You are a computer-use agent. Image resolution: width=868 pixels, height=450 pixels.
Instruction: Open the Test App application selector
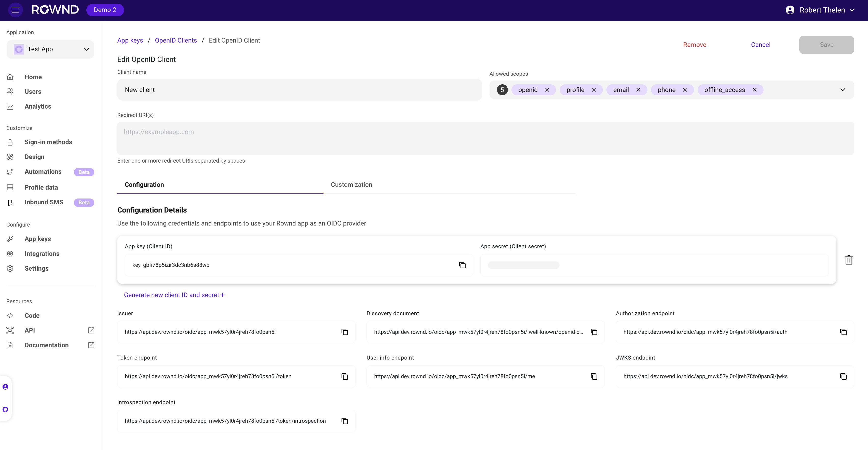click(x=50, y=49)
